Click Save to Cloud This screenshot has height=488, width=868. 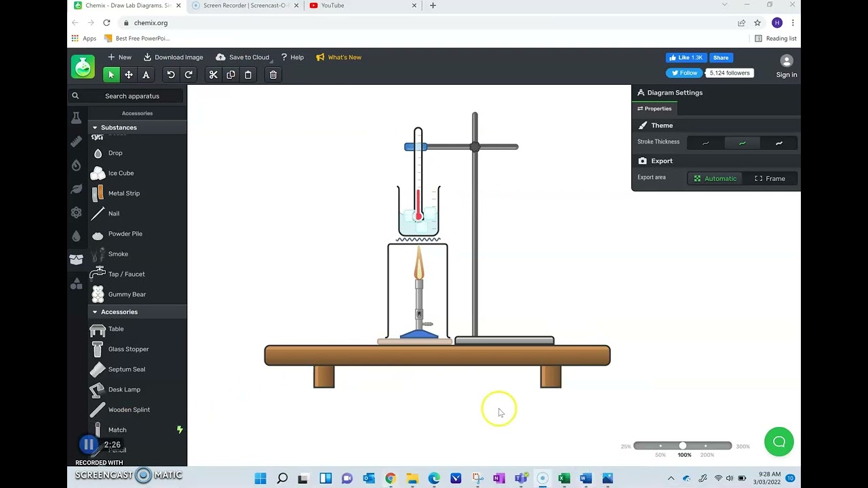pos(243,57)
